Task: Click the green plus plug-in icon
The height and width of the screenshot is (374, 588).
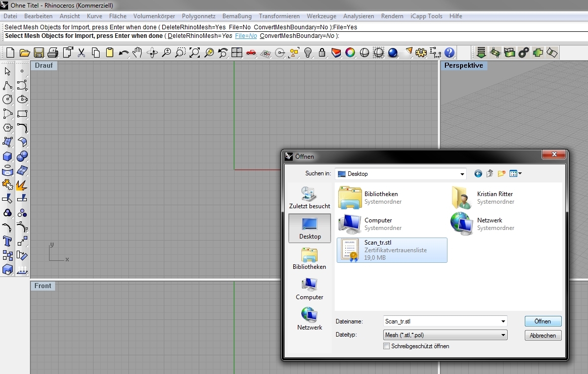Action: pos(538,53)
